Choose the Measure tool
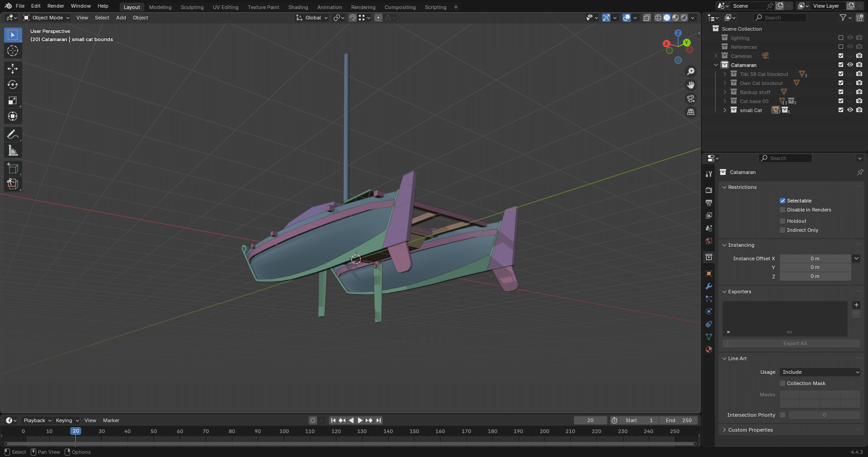 click(x=13, y=151)
